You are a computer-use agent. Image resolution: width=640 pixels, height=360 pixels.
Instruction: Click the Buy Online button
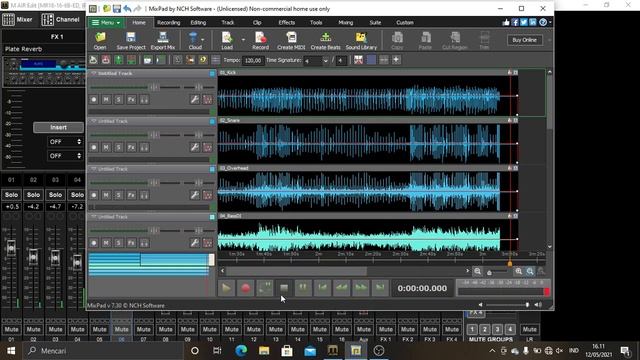pos(524,40)
